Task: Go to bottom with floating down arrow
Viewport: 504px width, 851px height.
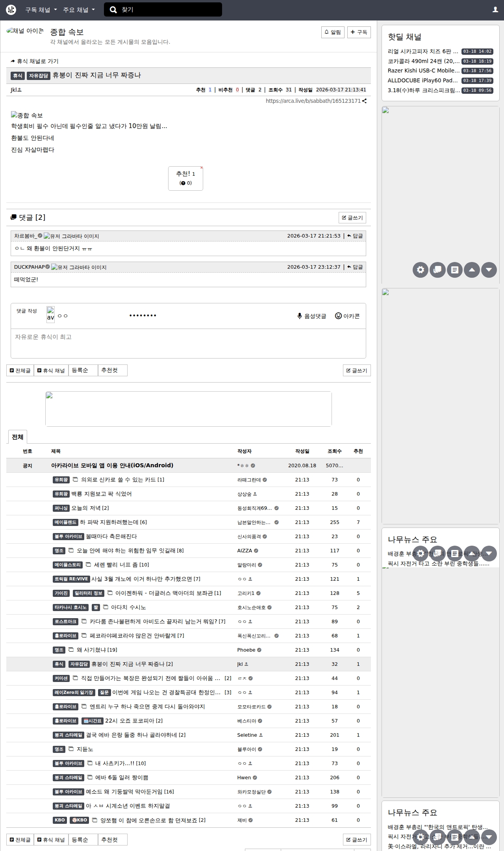Action: click(x=489, y=270)
